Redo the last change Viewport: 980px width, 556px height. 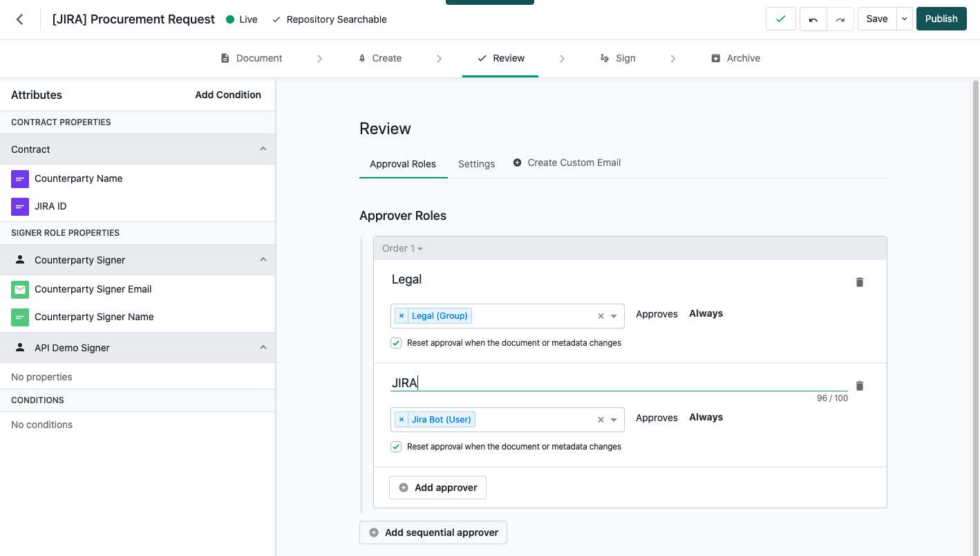point(840,19)
